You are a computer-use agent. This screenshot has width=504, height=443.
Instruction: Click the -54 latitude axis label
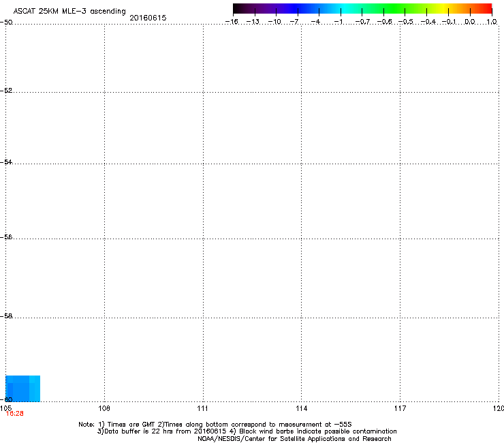pos(6,162)
